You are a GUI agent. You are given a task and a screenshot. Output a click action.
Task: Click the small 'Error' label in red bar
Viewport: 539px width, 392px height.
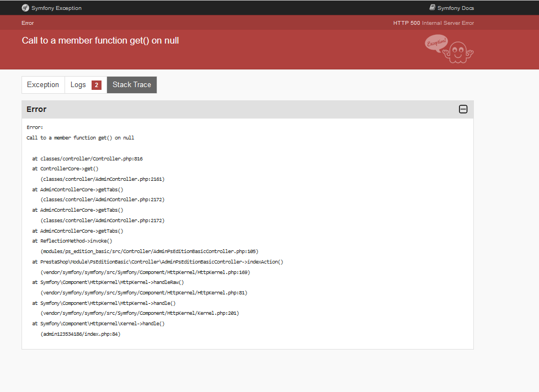pyautogui.click(x=28, y=23)
